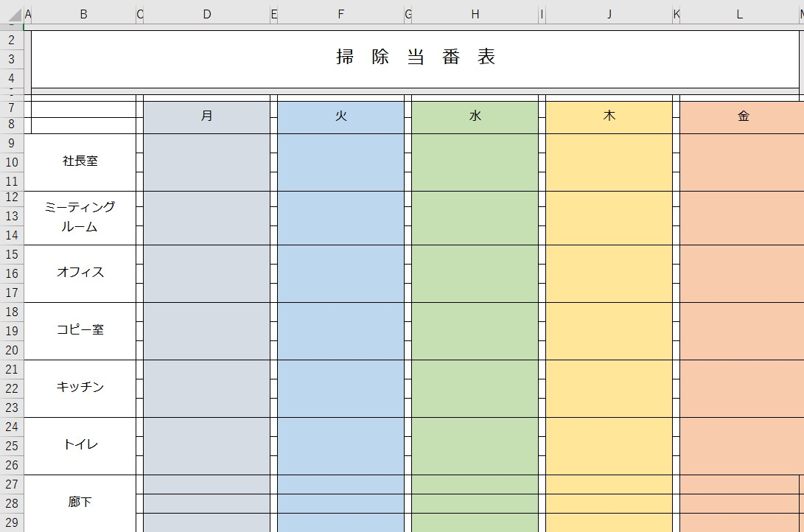Select the 月 day header cell
This screenshot has width=804, height=532.
point(207,116)
